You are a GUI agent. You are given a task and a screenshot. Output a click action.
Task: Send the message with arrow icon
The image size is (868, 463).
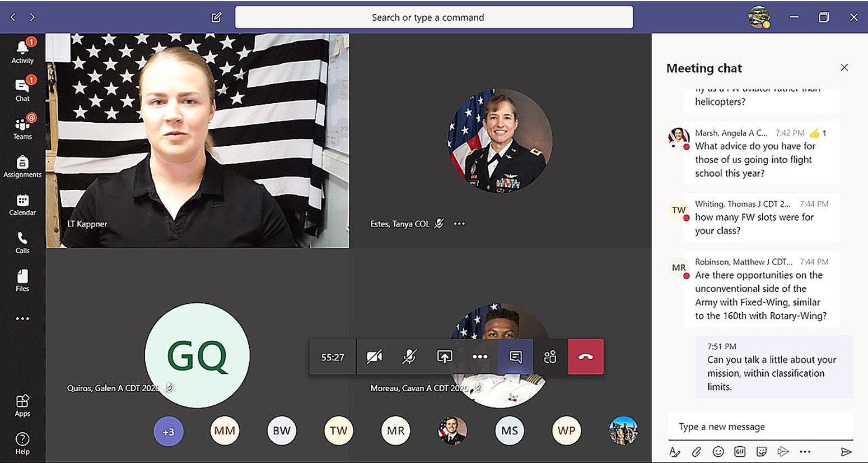(846, 452)
